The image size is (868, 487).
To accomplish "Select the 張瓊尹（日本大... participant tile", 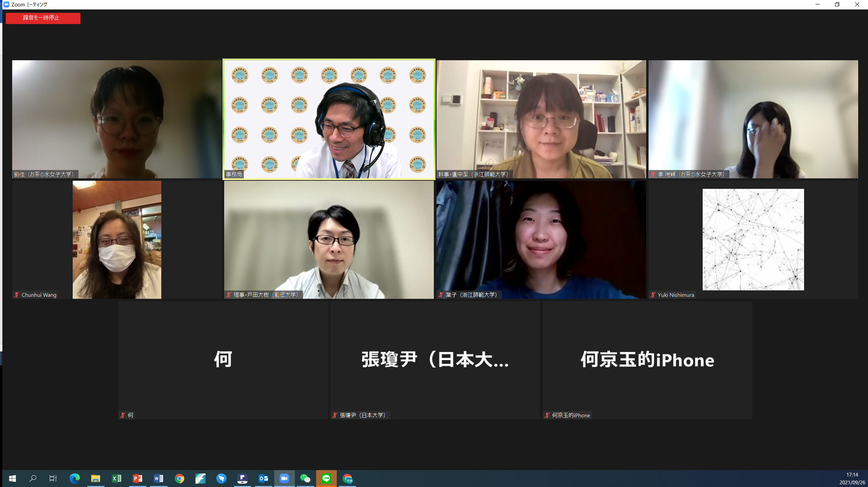I will 435,360.
